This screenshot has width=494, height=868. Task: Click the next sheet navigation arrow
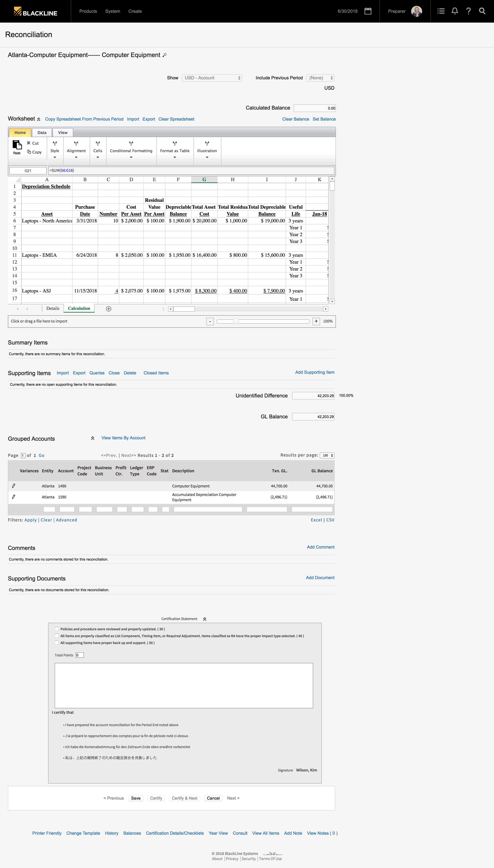28,309
